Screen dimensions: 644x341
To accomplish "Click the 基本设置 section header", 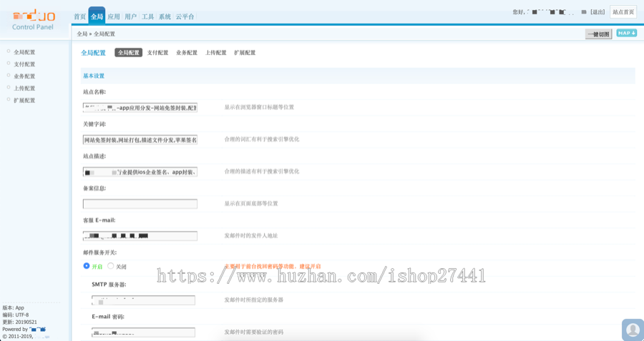I will point(94,76).
